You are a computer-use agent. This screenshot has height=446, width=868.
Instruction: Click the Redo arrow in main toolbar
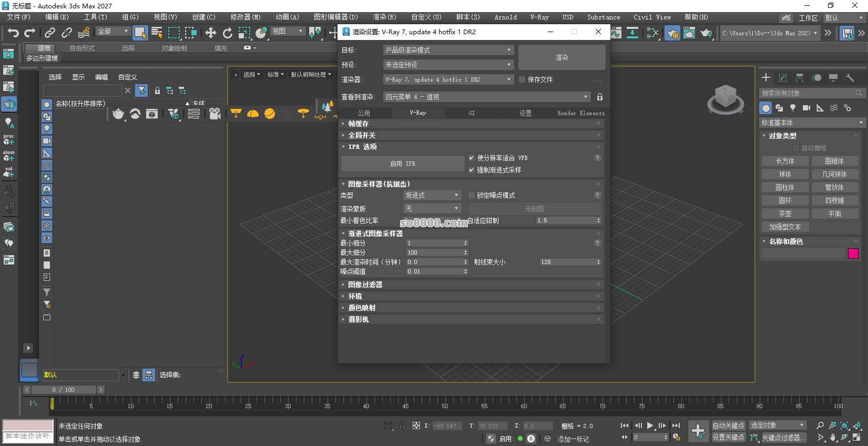point(30,33)
